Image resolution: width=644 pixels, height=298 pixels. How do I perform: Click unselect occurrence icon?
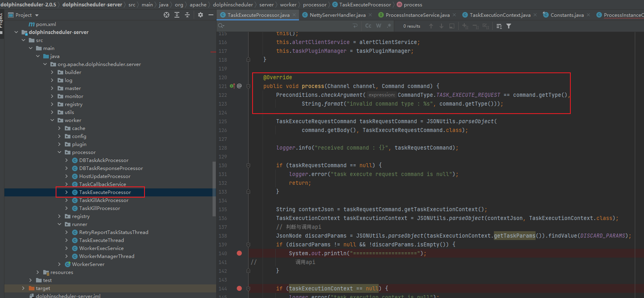click(x=475, y=26)
